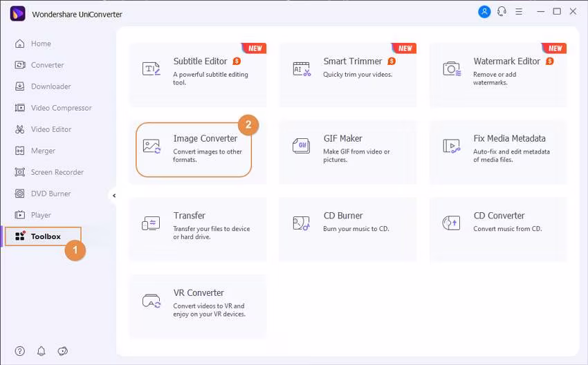
Task: Click the CD Burner disc icon
Action: 301,223
